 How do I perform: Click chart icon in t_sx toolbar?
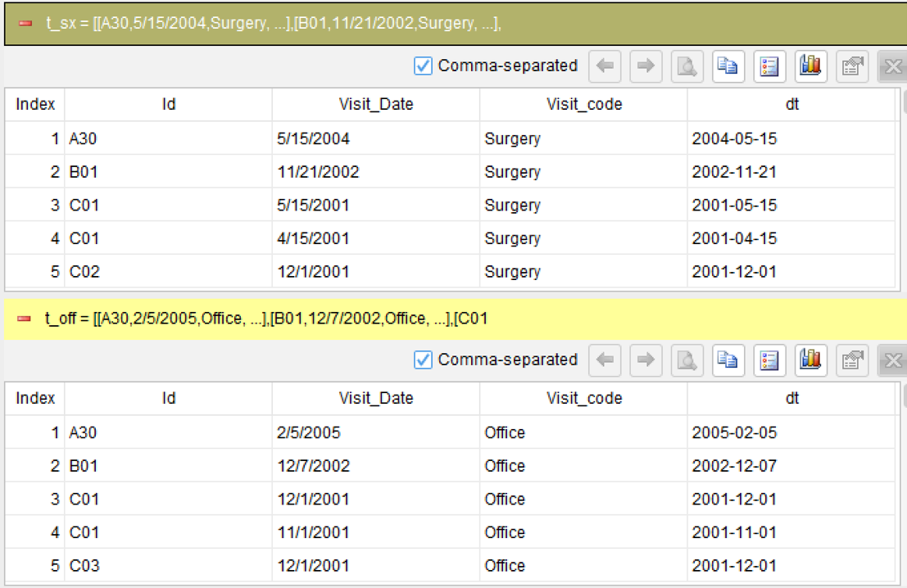[x=810, y=66]
